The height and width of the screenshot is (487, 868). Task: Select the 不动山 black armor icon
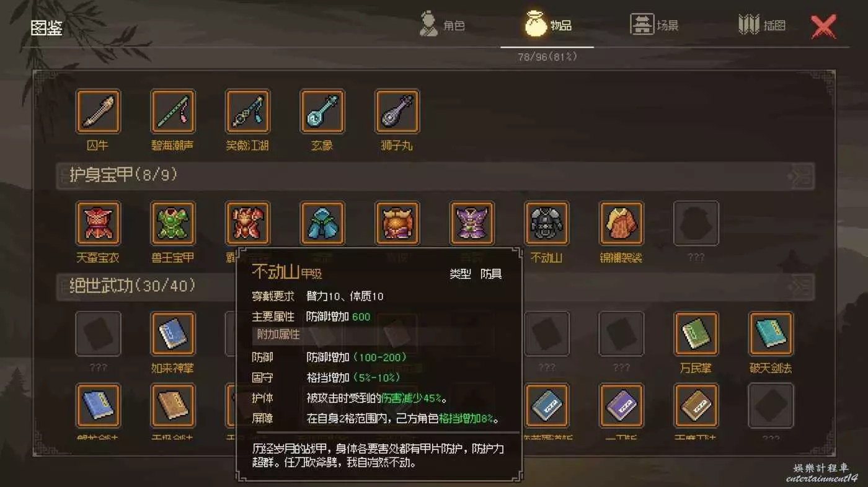pyautogui.click(x=547, y=223)
